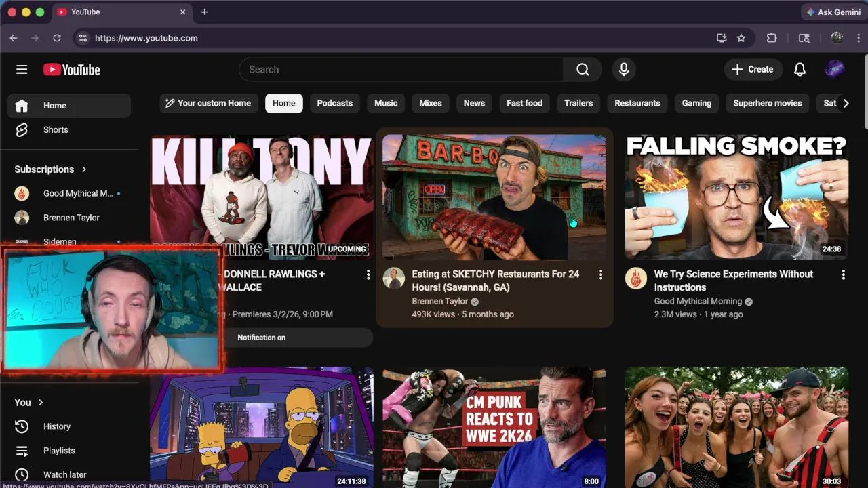
Task: Open the browser side panel icon
Action: (x=804, y=38)
